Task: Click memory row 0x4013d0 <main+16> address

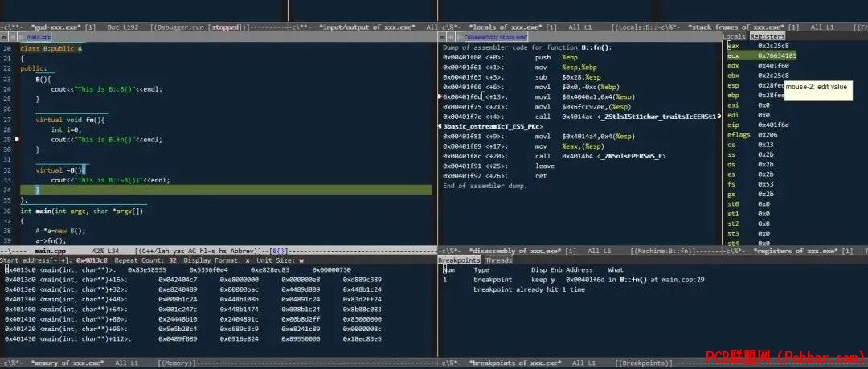Action: coord(66,280)
